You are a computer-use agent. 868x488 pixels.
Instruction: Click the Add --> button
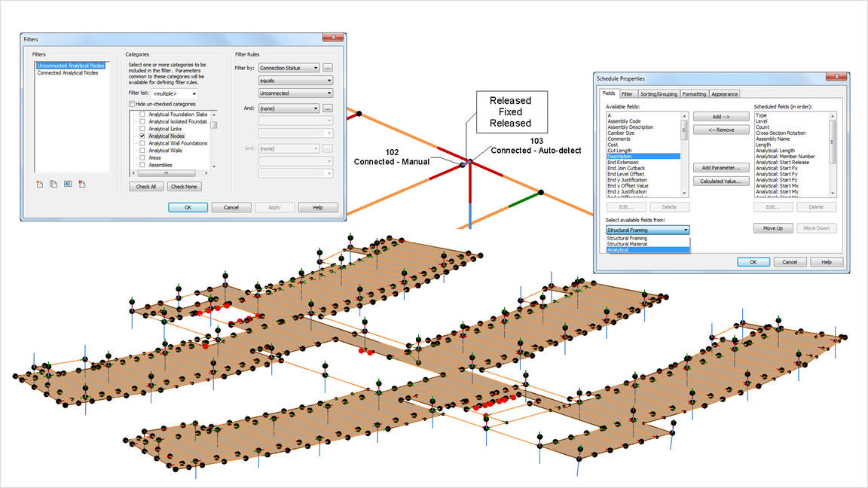[x=721, y=117]
